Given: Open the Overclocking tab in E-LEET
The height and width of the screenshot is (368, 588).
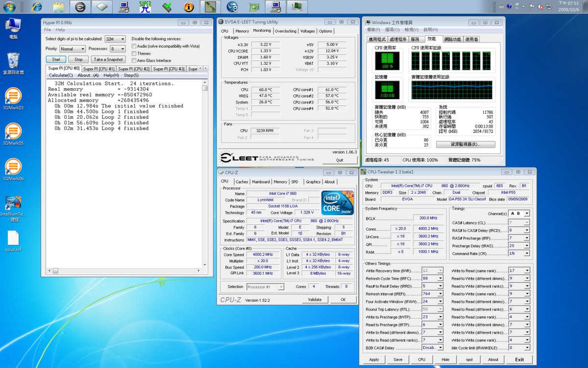Looking at the screenshot, I should [x=286, y=31].
